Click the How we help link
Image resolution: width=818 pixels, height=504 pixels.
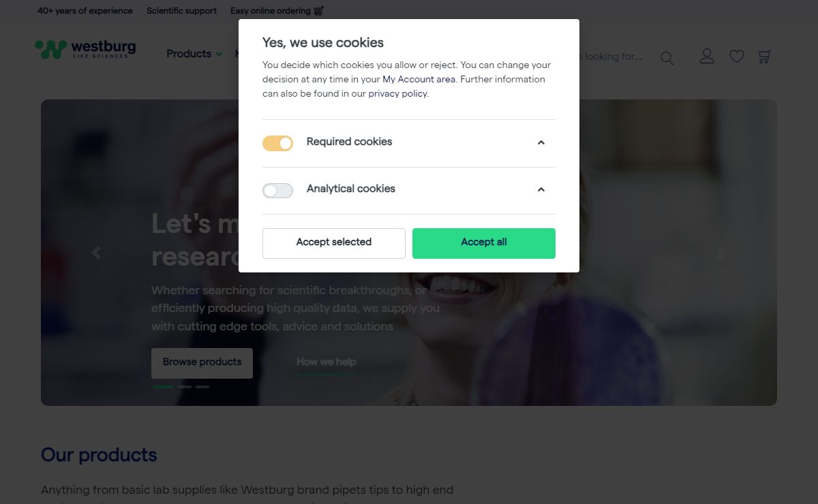(326, 362)
